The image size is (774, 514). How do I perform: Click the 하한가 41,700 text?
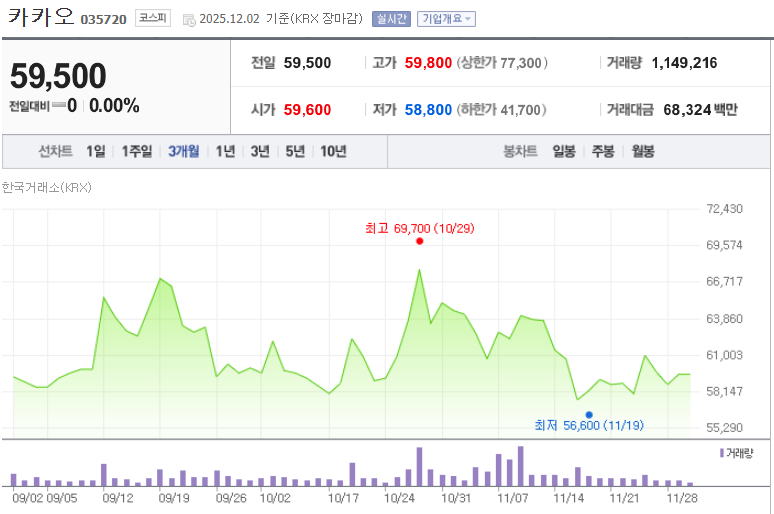point(502,110)
